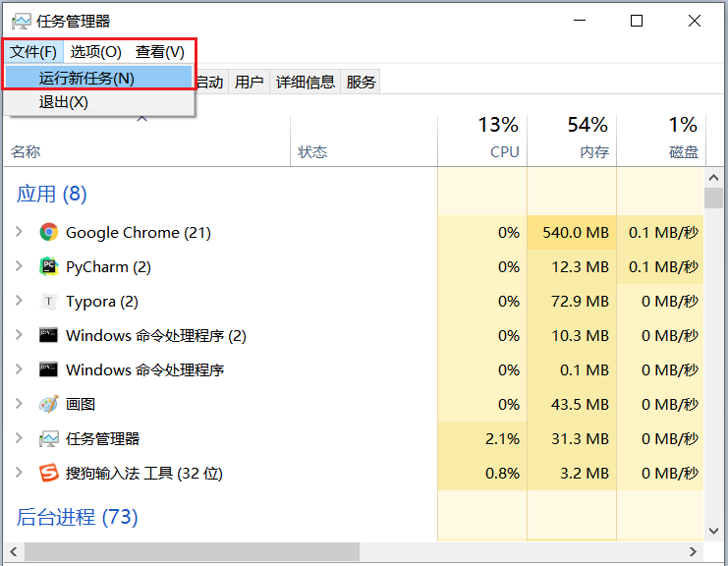Viewport: 728px width, 566px height.
Task: Expand the PyCharm (2) process group
Action: coord(19,266)
